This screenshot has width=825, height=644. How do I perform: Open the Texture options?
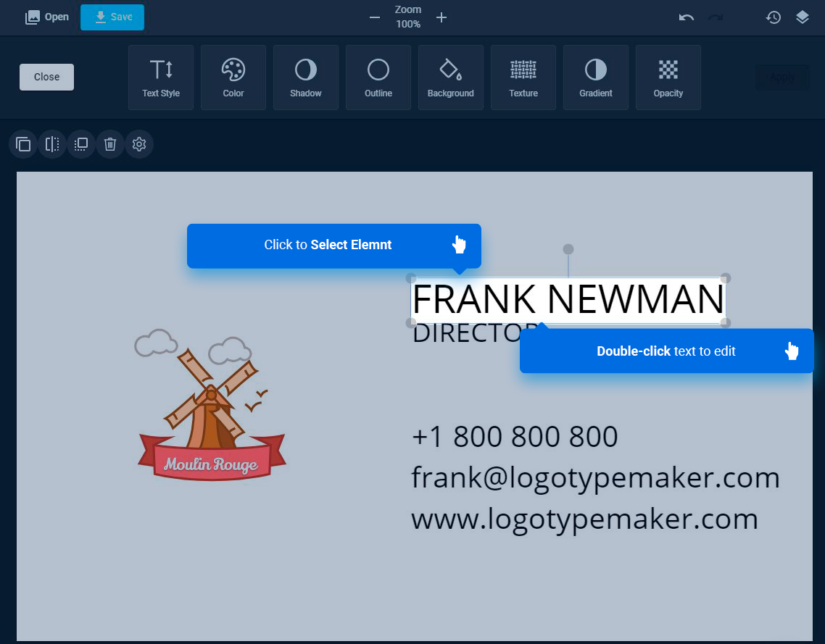coord(523,78)
